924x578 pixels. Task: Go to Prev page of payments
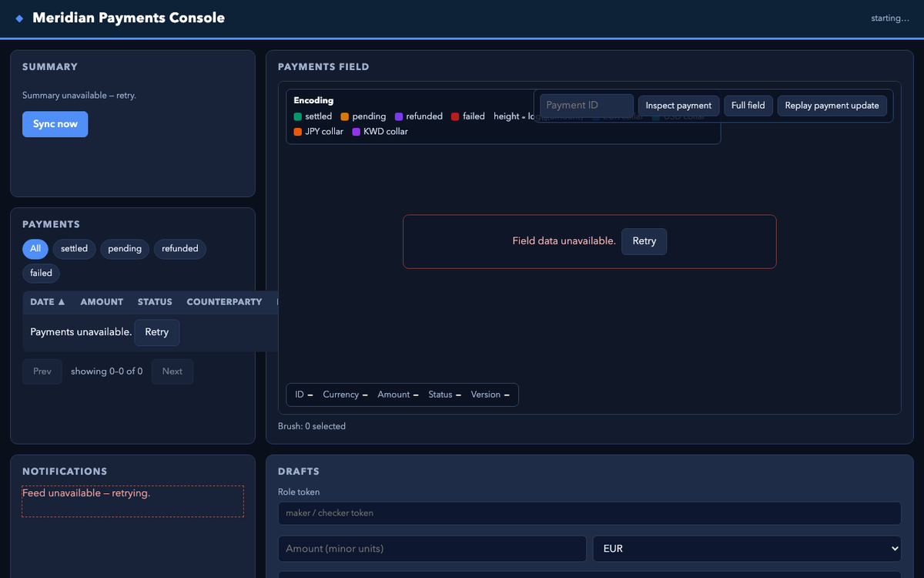click(x=42, y=371)
